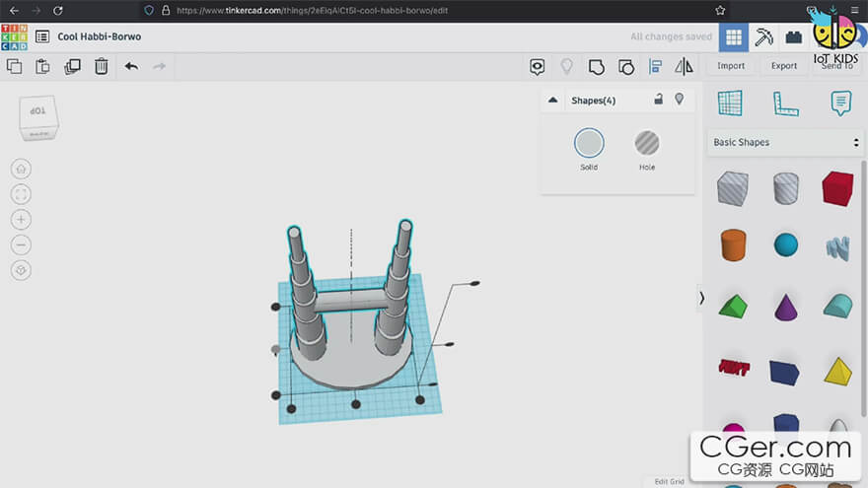
Task: Collapse the Shapes(4) inspector panel
Action: click(552, 101)
